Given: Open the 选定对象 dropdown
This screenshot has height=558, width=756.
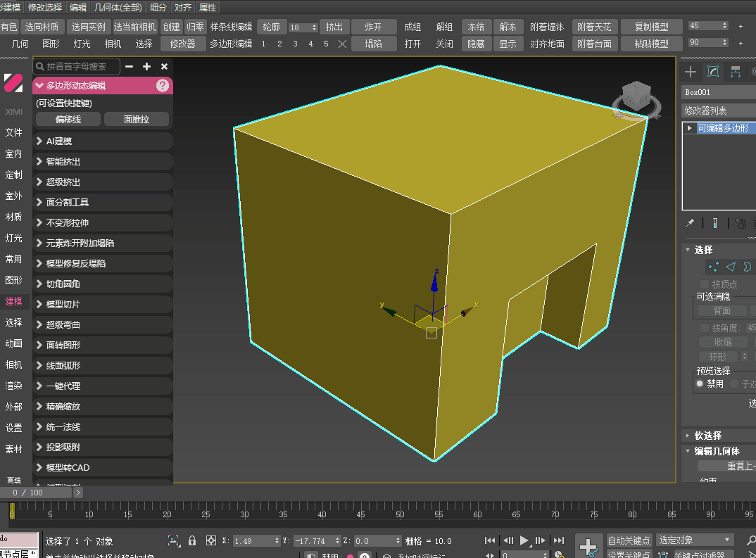Looking at the screenshot, I should click(x=695, y=540).
